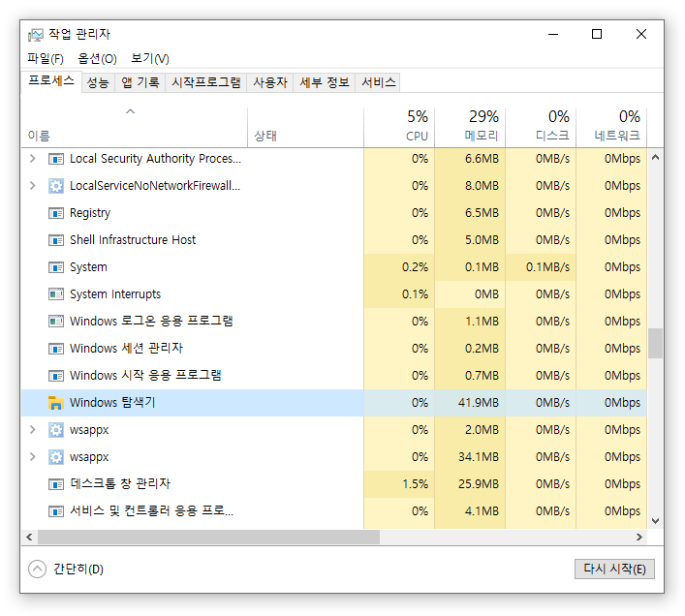The image size is (685, 616).
Task: Click the 8.0MB memory value
Action: point(482,186)
